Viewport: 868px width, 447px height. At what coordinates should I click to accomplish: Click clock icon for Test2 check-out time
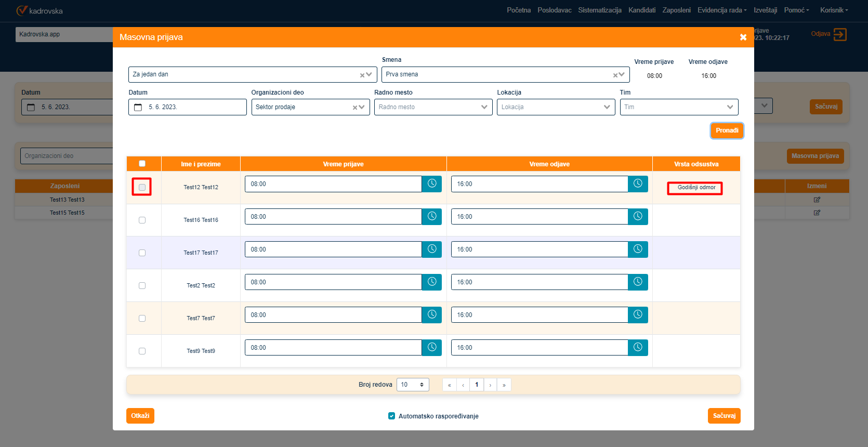(x=638, y=282)
